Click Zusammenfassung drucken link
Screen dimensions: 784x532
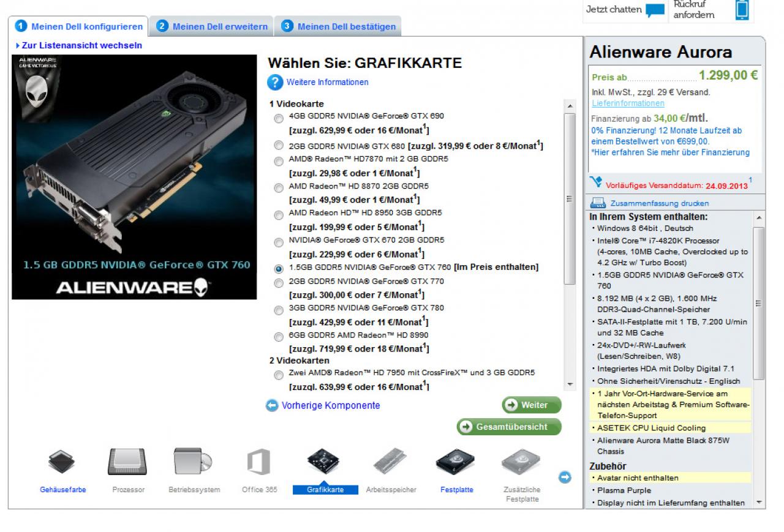tap(659, 203)
